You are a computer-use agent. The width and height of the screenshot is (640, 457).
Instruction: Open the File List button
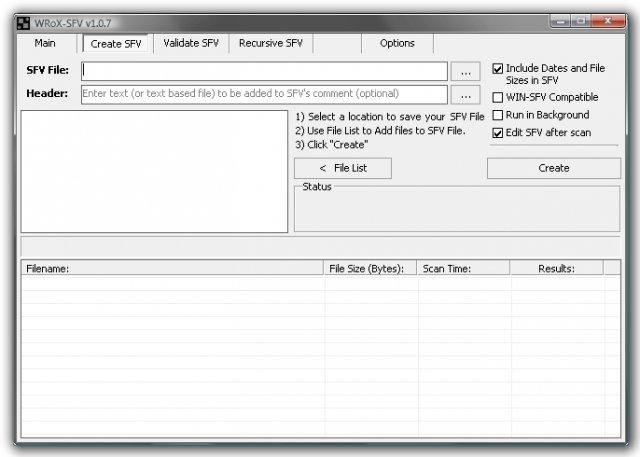[343, 168]
